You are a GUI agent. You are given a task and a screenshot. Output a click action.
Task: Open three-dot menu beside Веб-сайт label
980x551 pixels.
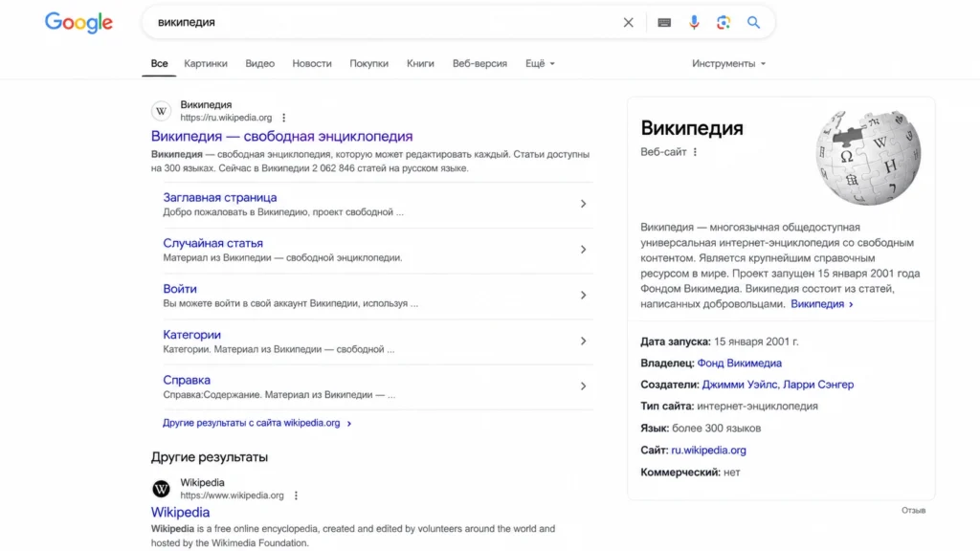pyautogui.click(x=695, y=152)
